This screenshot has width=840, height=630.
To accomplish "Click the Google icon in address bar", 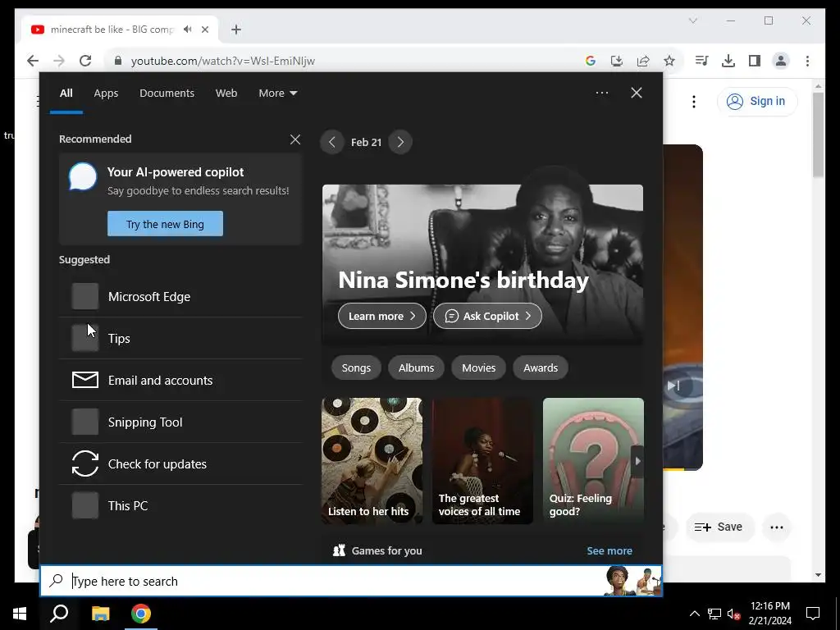I will coord(591,61).
